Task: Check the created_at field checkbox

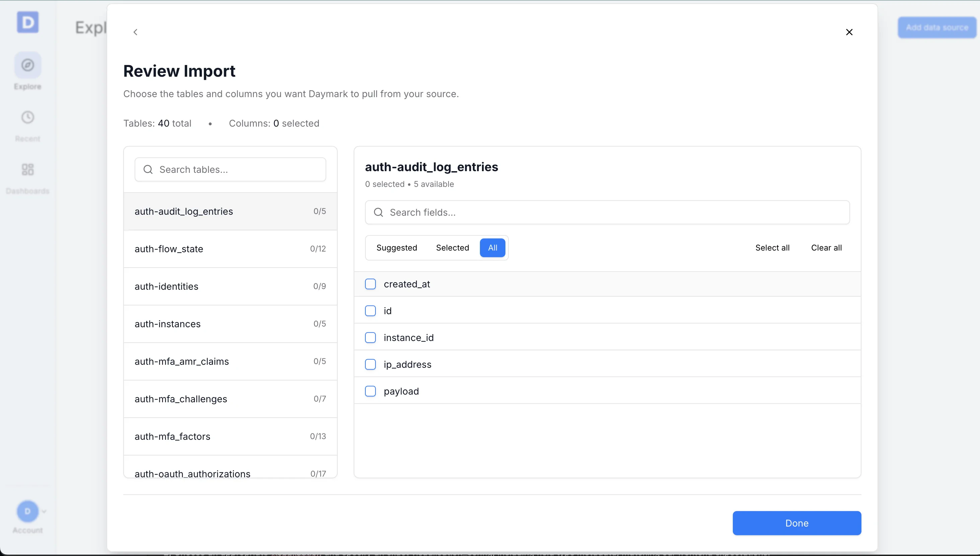Action: click(x=370, y=284)
